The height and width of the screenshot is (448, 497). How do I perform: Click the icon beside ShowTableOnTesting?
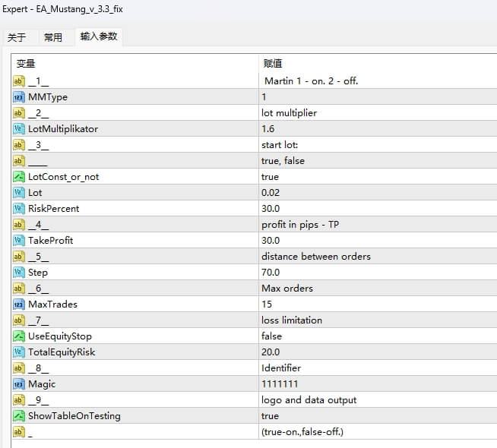[x=19, y=416]
